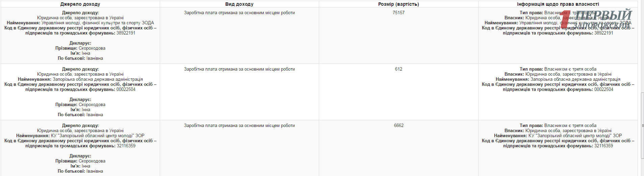Click registry code 32116359 in ownership column

(603, 146)
